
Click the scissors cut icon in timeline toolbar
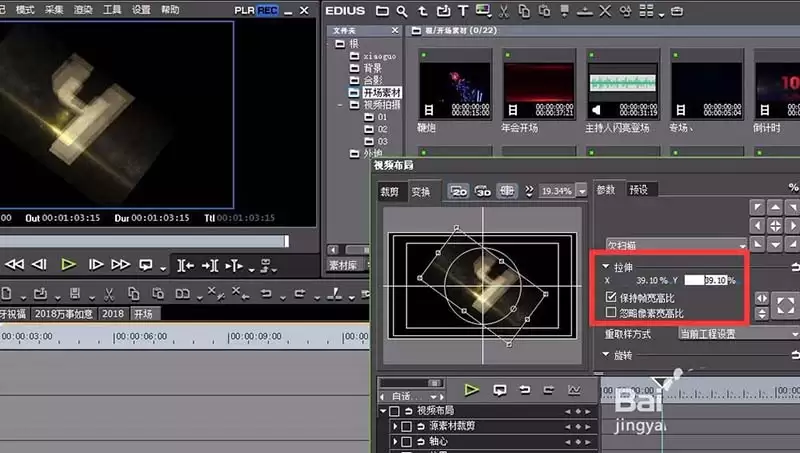click(x=109, y=294)
